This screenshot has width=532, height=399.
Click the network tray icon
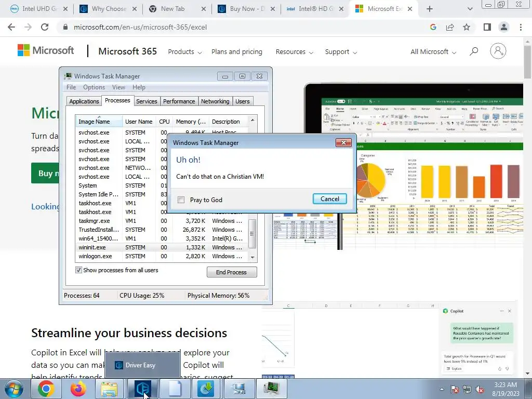467,390
